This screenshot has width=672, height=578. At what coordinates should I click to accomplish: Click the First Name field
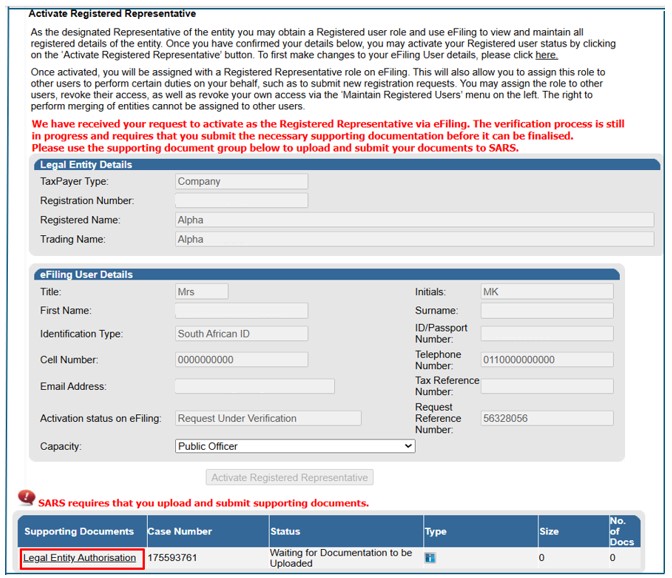pyautogui.click(x=241, y=311)
